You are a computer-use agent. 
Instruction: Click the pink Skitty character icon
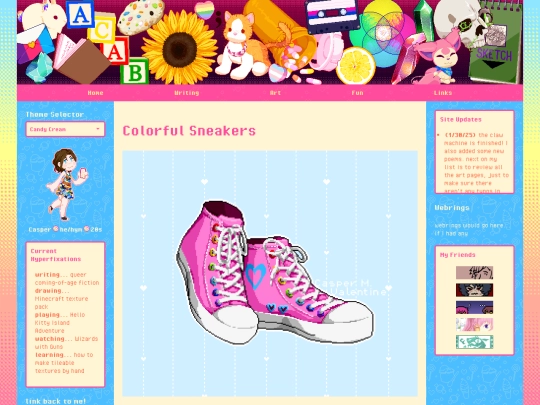click(x=439, y=59)
